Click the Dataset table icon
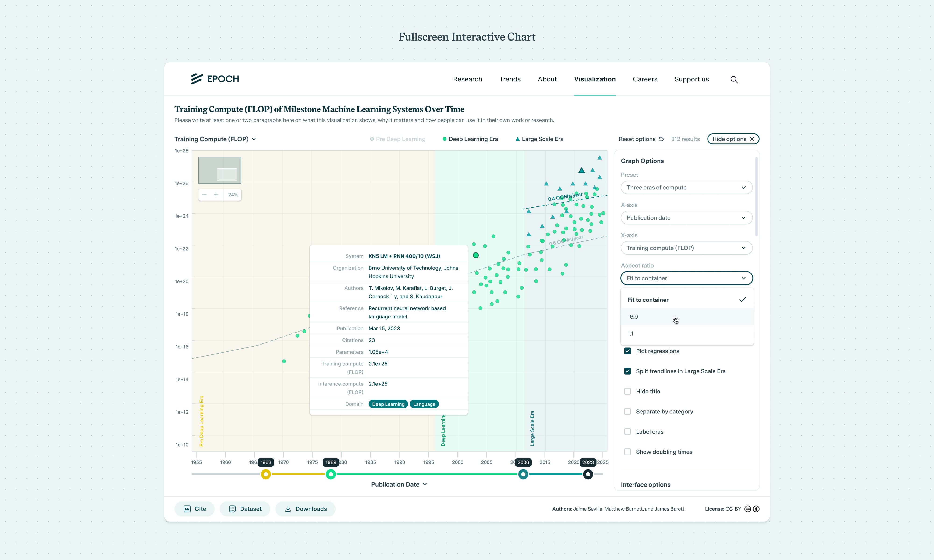 pos(232,509)
